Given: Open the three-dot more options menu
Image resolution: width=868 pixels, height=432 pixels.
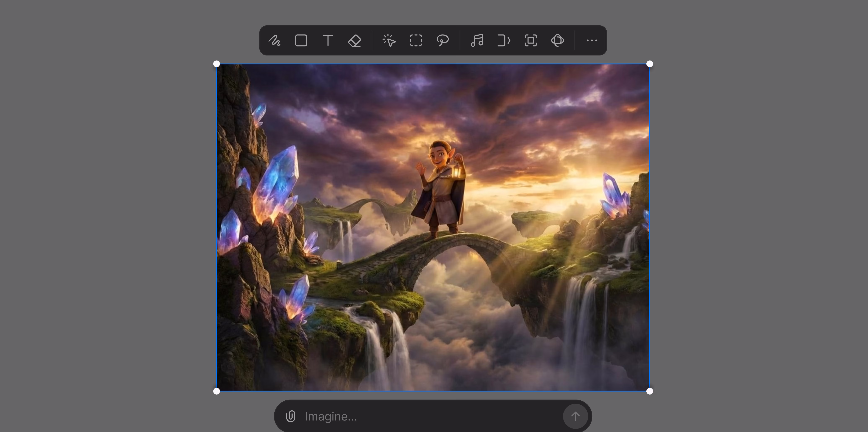Looking at the screenshot, I should (x=592, y=41).
